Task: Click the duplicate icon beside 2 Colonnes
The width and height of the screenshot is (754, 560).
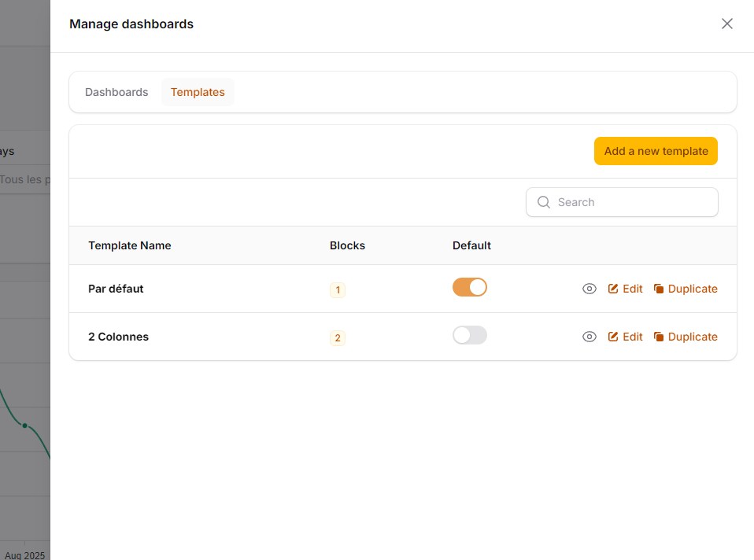Action: point(660,337)
